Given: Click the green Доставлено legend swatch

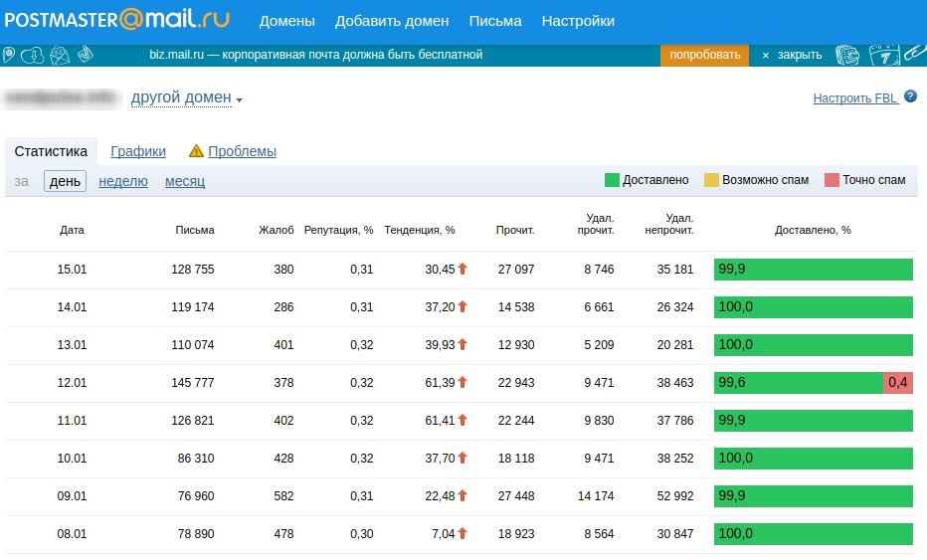Looking at the screenshot, I should [612, 180].
